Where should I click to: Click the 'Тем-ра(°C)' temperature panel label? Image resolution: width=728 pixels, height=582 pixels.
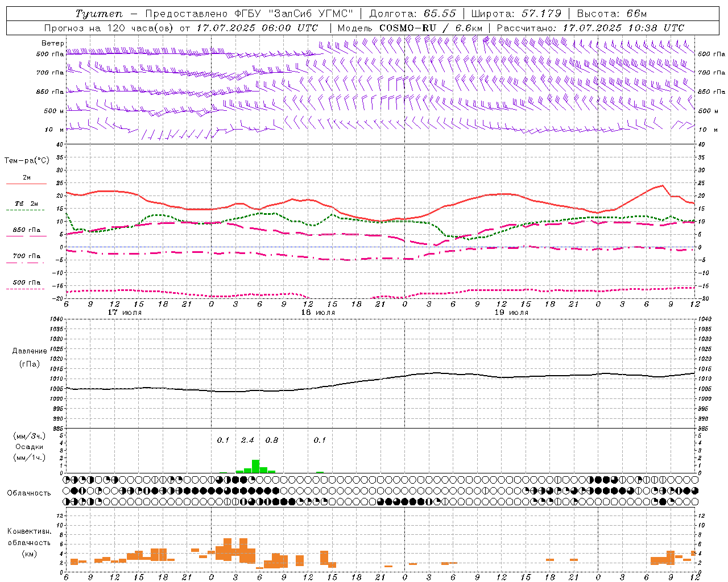coord(27,161)
